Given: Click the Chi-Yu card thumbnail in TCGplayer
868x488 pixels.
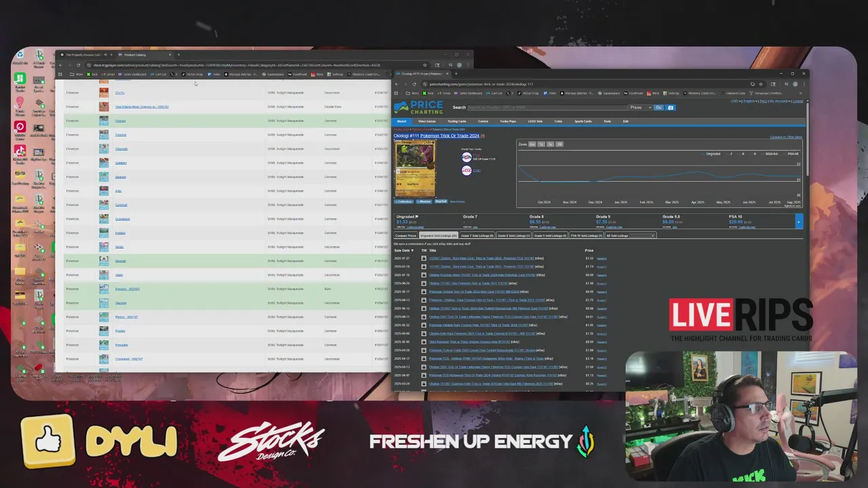Looking at the screenshot, I should click(x=104, y=92).
